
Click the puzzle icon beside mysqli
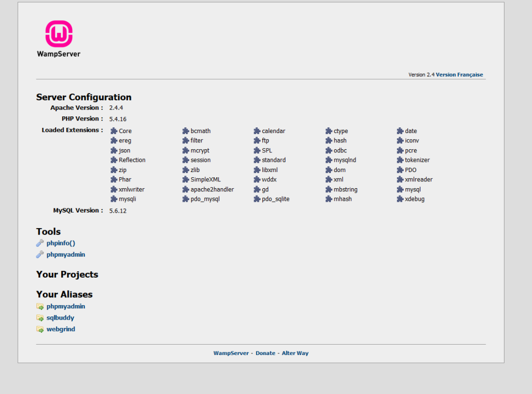(x=114, y=199)
